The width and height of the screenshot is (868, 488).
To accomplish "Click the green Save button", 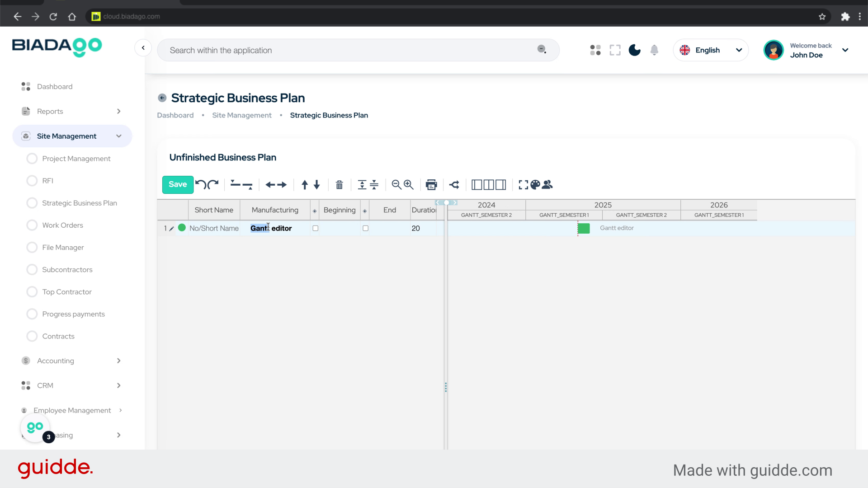I will 178,184.
